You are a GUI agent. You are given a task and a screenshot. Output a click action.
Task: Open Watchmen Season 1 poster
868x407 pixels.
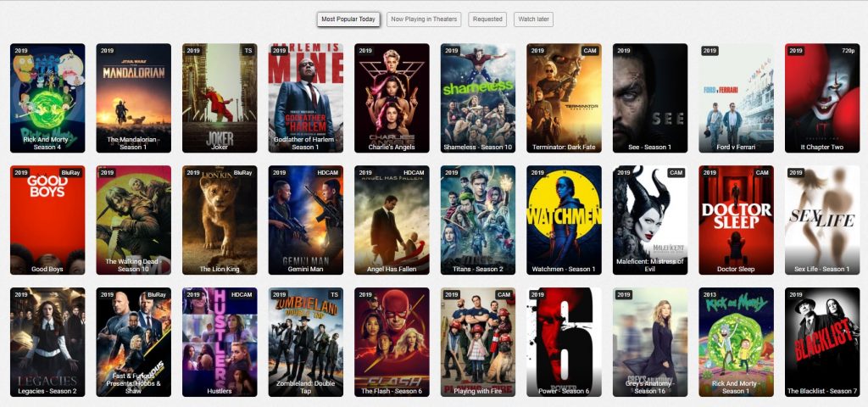tap(564, 220)
